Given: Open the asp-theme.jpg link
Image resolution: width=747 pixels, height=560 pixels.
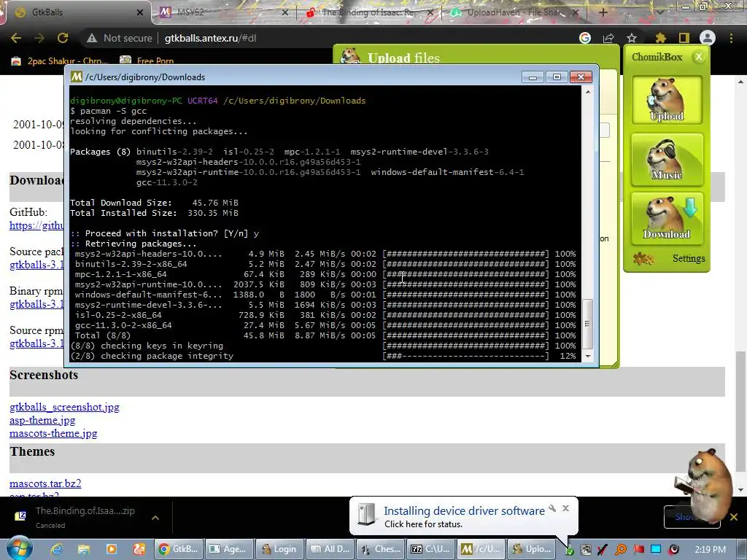Looking at the screenshot, I should [42, 420].
